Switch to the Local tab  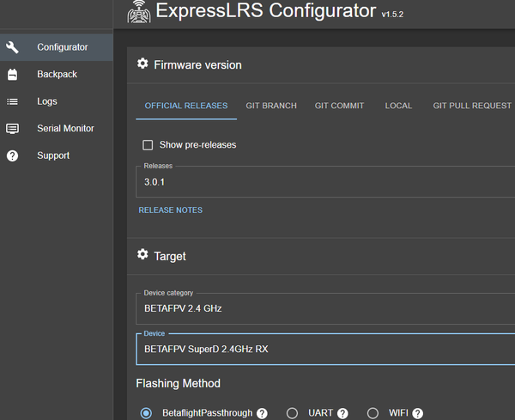pyautogui.click(x=398, y=106)
